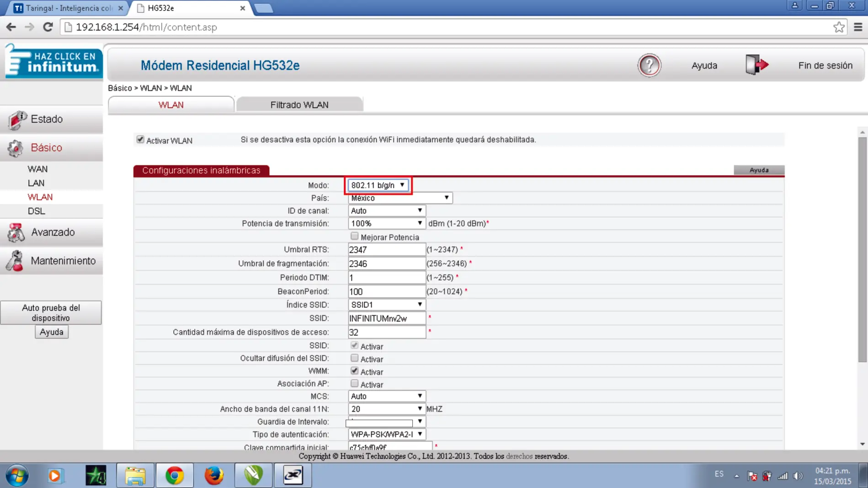Click the browser back arrow

point(11,27)
